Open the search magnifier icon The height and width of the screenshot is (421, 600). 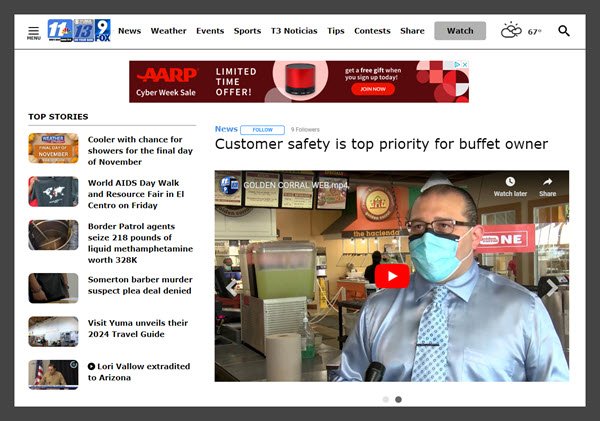coord(564,31)
